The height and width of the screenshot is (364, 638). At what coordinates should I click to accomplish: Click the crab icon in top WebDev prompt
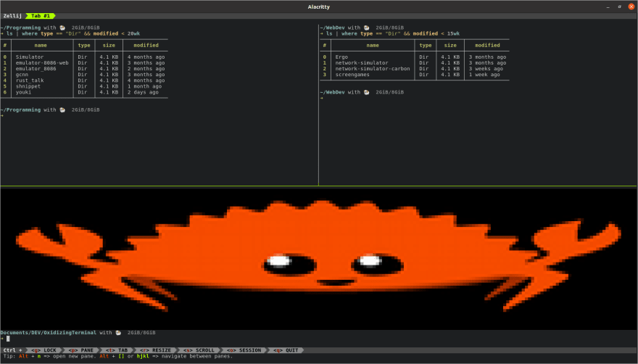[x=367, y=28]
